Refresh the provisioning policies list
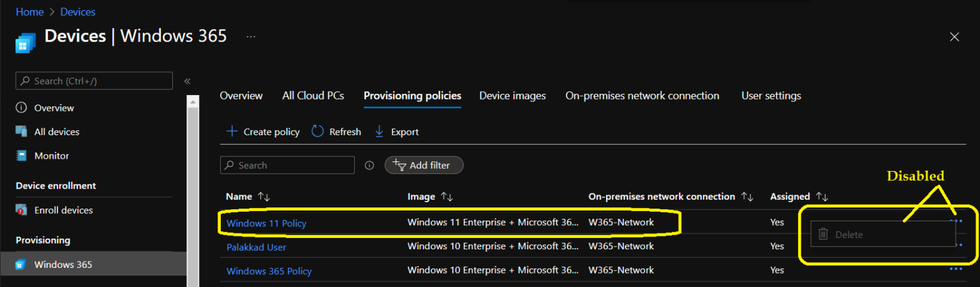Image resolution: width=980 pixels, height=287 pixels. [x=336, y=131]
